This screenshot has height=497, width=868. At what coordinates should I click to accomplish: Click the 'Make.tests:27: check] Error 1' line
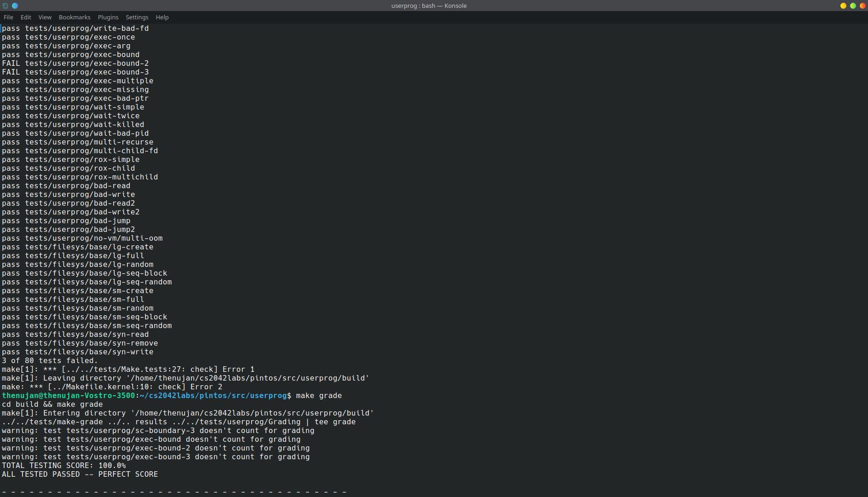(128, 370)
